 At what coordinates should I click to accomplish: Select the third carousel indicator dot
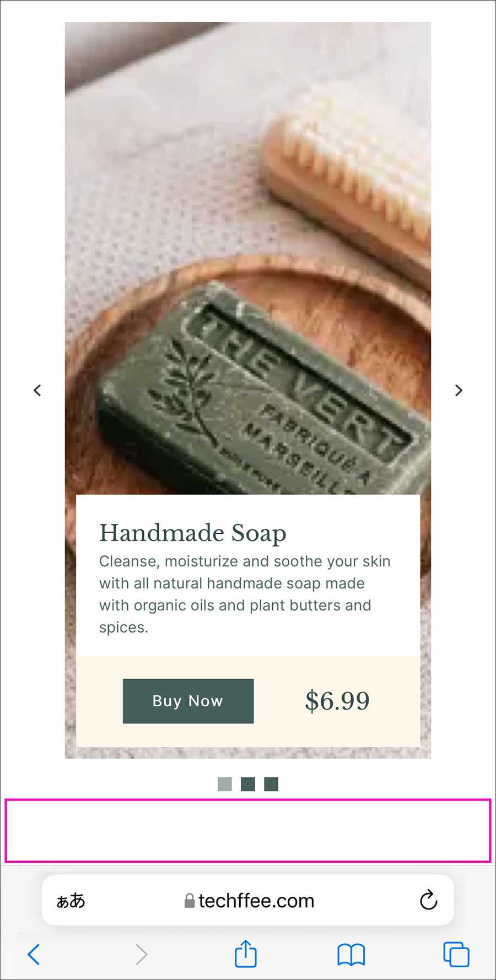tap(271, 784)
